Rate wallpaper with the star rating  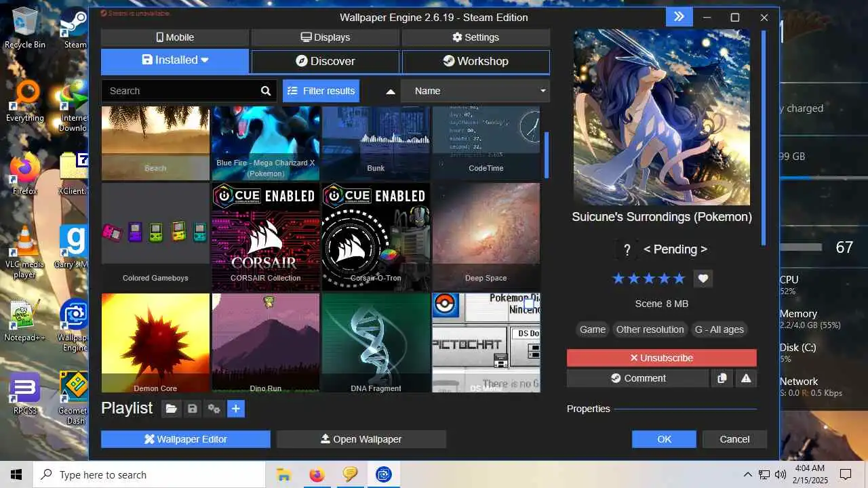(649, 279)
